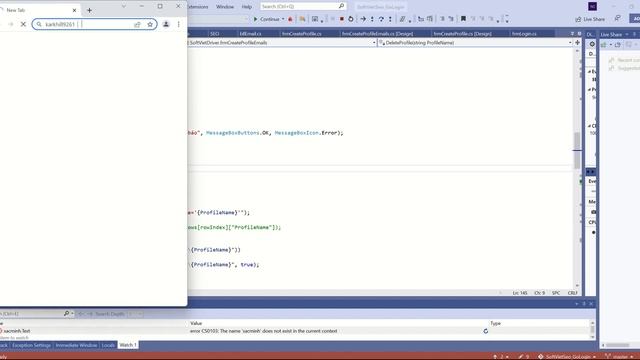Click the SPC indicator in editor footer
Viewport: 640px width, 360px height.
(x=556, y=293)
